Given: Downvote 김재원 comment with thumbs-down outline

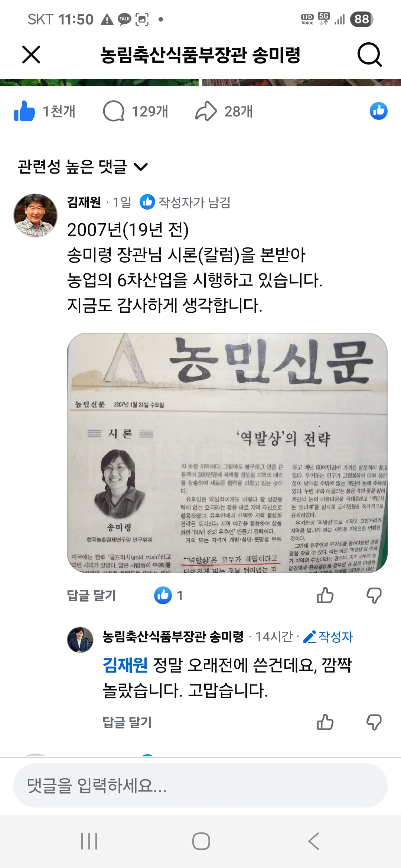Looking at the screenshot, I should [374, 595].
